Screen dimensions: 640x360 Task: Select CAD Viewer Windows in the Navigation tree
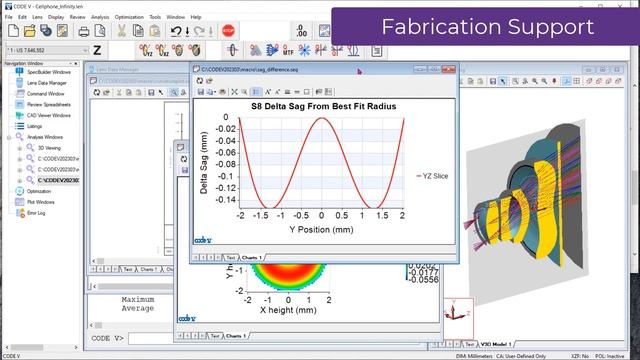pos(49,116)
